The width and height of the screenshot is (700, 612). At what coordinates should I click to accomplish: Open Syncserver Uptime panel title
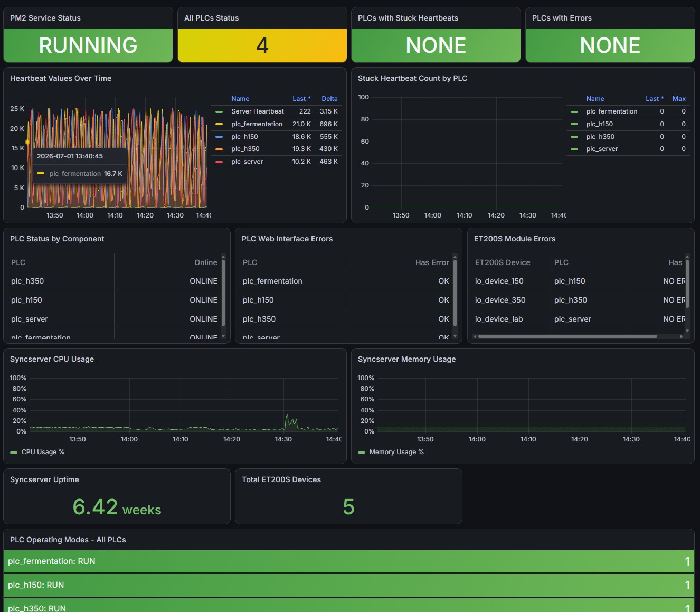click(44, 479)
